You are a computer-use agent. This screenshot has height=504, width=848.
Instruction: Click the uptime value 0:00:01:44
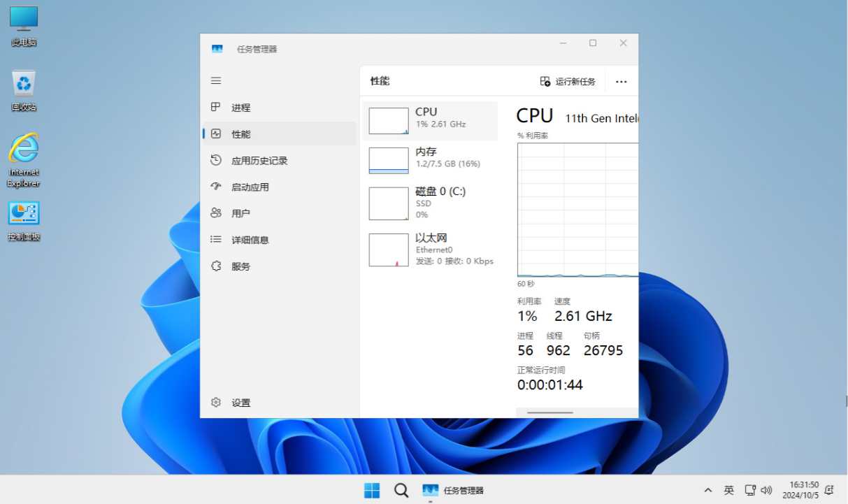[550, 385]
